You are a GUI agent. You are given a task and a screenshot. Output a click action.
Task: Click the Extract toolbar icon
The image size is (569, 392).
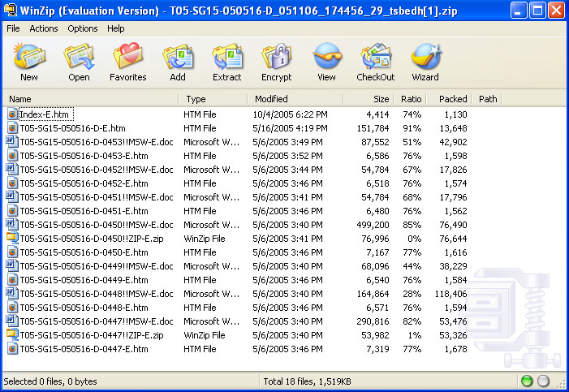(x=227, y=56)
